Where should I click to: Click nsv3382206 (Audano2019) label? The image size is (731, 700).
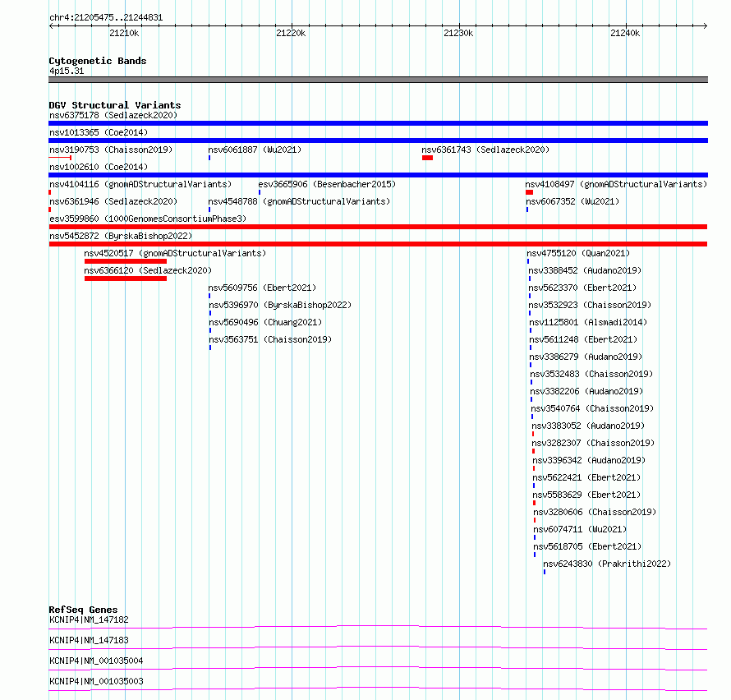(586, 391)
